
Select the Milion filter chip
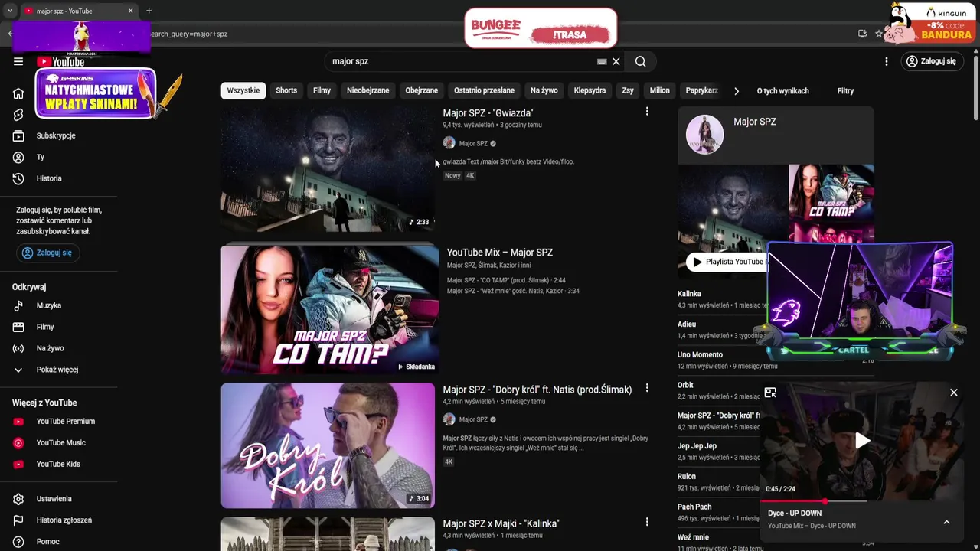[x=660, y=90]
